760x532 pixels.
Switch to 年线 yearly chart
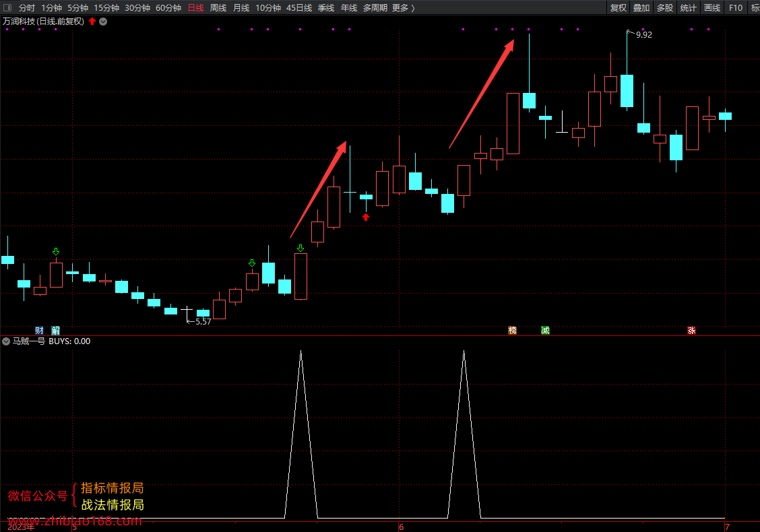(x=349, y=8)
